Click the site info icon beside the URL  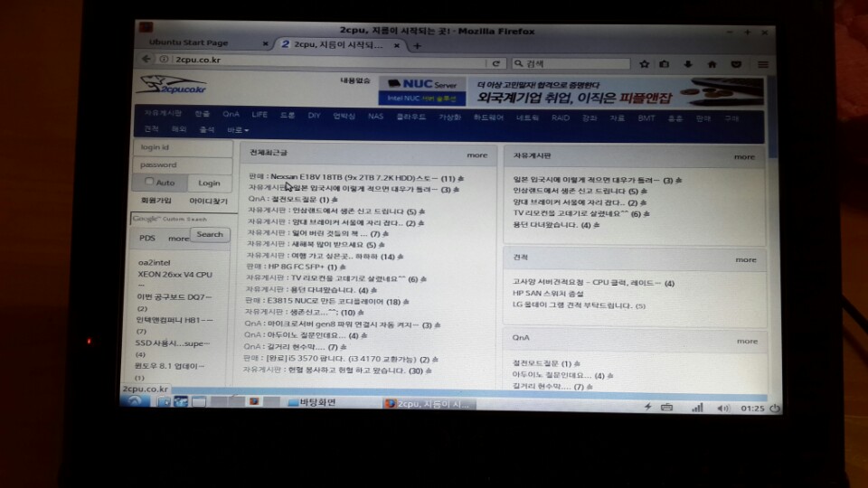coord(164,60)
